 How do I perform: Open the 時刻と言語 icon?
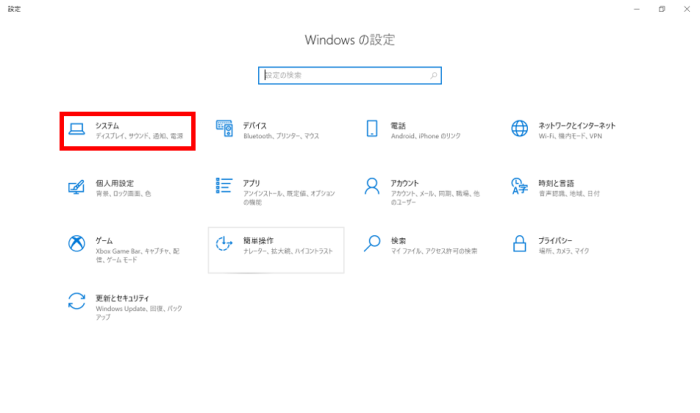click(519, 187)
